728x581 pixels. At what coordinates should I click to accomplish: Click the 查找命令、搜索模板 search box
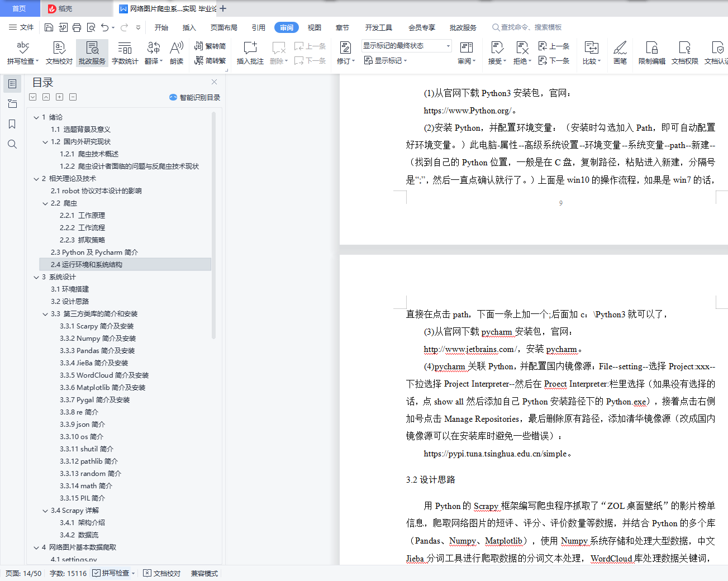pos(527,27)
